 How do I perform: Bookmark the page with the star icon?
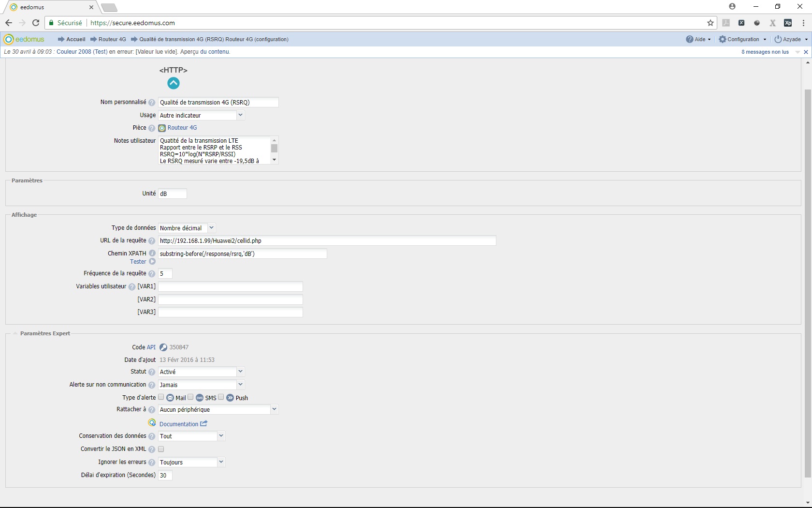tap(710, 23)
